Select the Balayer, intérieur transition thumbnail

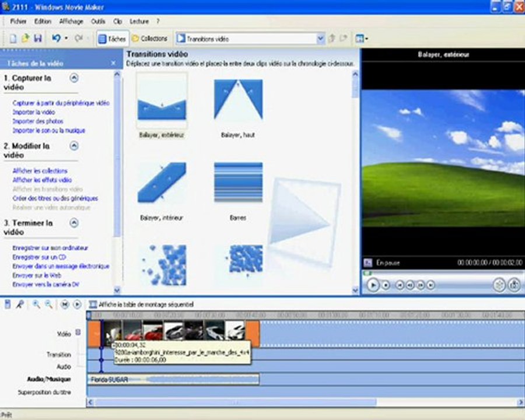(x=162, y=183)
